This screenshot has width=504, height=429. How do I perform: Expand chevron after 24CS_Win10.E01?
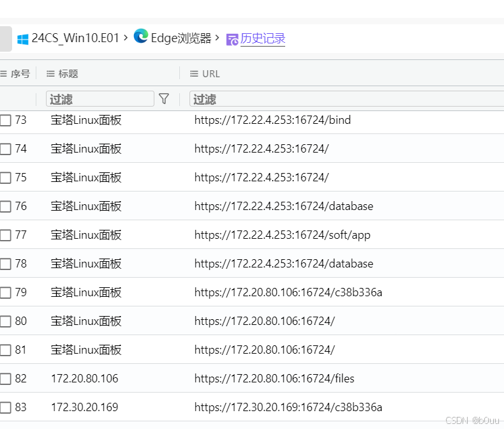[x=126, y=38]
